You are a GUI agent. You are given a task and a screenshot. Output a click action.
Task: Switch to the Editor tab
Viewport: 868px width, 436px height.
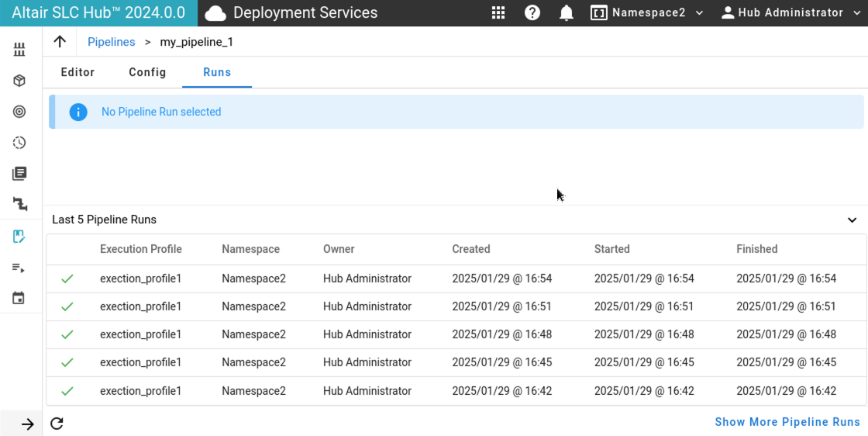coord(77,72)
